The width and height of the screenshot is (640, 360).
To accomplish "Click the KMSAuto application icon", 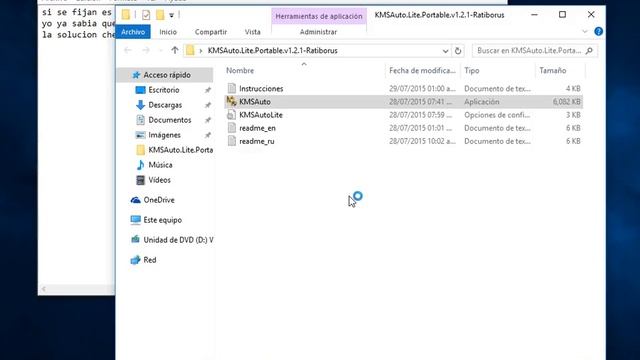I will 231,101.
